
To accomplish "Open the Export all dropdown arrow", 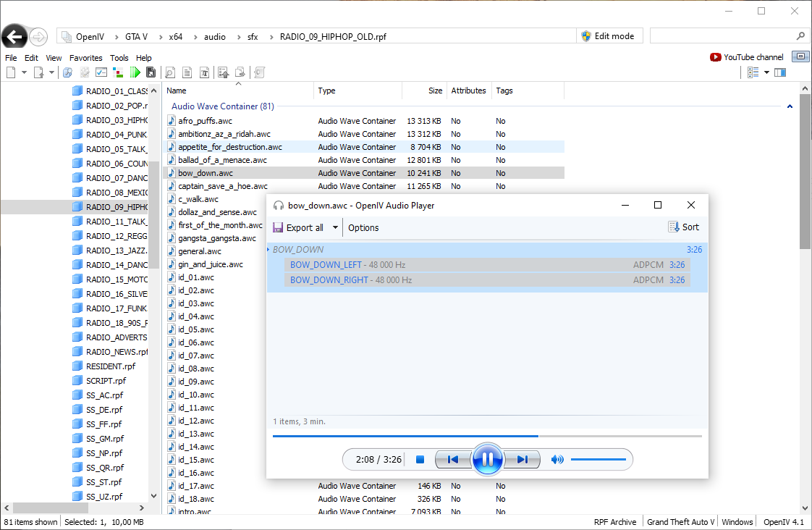I will (335, 227).
